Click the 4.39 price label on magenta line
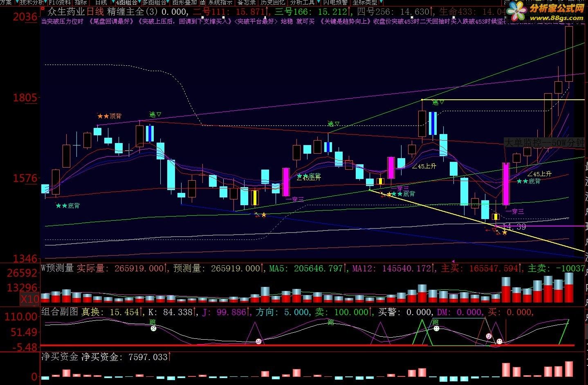This screenshot has height=385, width=588. pyautogui.click(x=514, y=226)
